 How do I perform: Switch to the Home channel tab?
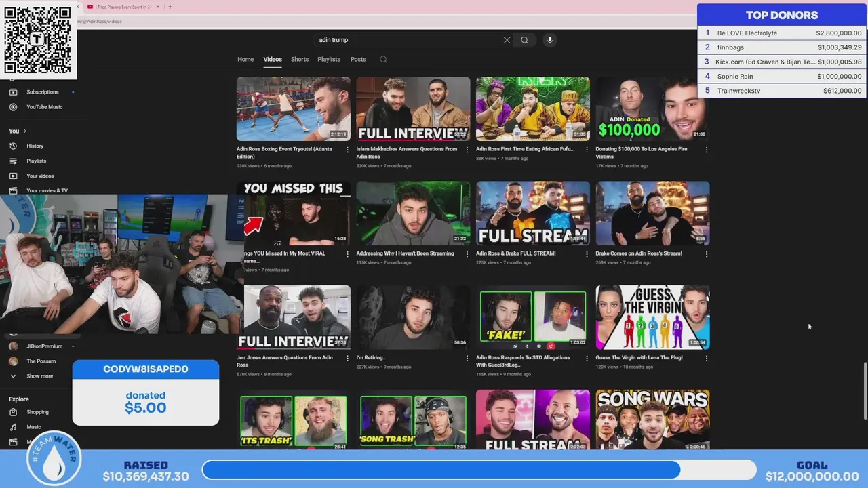245,60
